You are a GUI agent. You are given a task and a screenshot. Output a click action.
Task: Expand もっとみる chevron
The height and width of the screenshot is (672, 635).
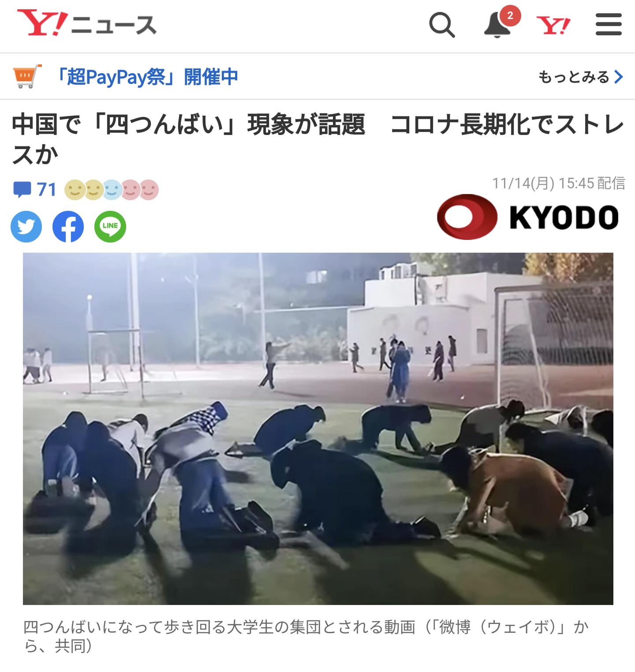581,77
